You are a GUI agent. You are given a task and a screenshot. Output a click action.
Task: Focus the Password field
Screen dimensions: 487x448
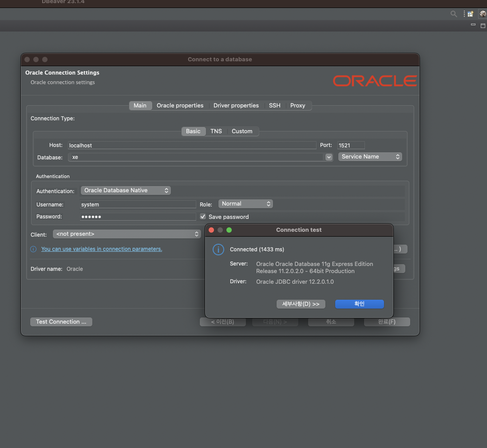(x=138, y=217)
